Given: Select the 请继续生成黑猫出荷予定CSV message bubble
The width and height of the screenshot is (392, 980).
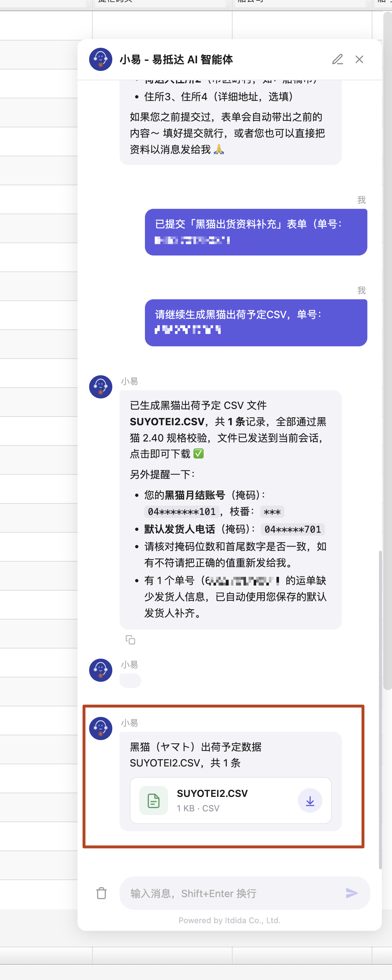Looking at the screenshot, I should tap(256, 322).
